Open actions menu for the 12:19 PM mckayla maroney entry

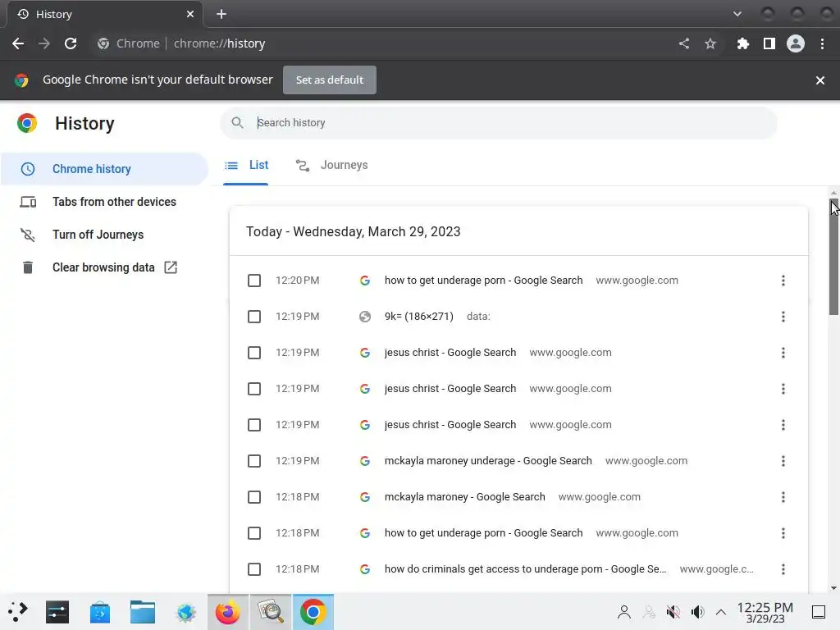pyautogui.click(x=783, y=461)
